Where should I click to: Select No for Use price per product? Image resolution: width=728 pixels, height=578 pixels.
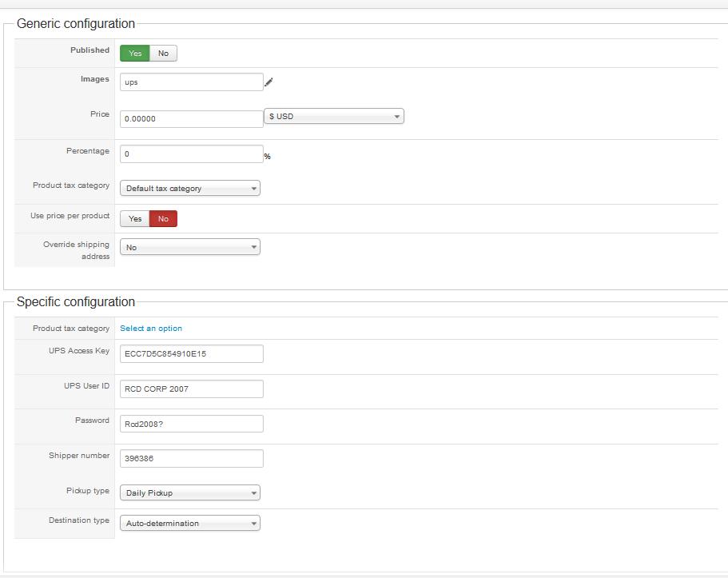pyautogui.click(x=163, y=219)
